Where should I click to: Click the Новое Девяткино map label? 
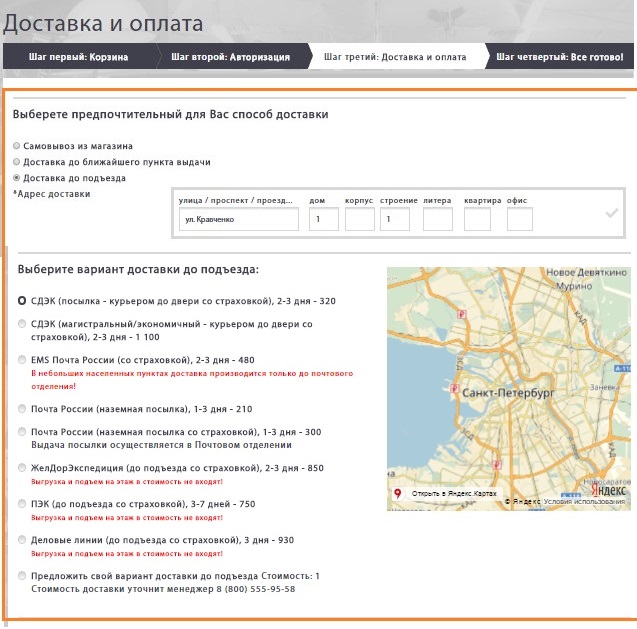tap(586, 273)
